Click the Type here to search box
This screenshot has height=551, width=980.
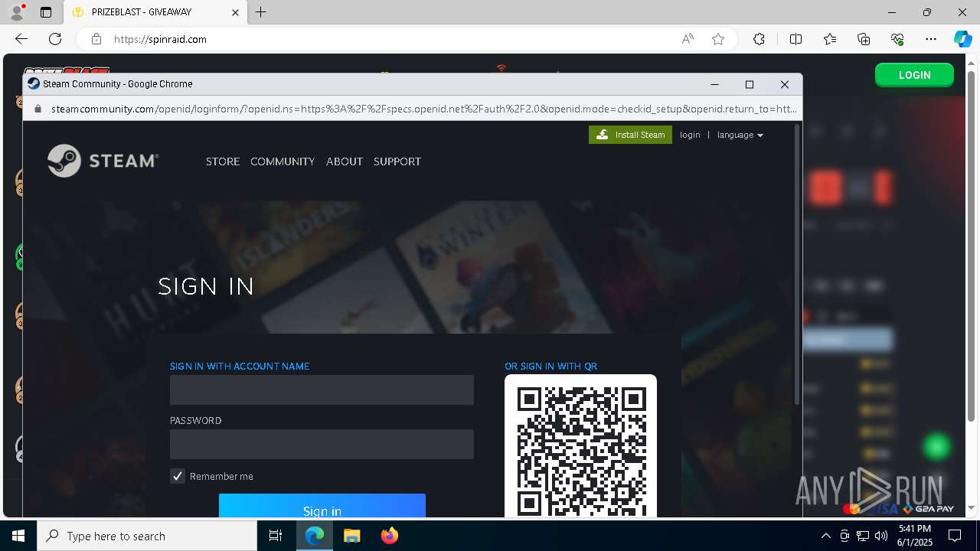[147, 536]
